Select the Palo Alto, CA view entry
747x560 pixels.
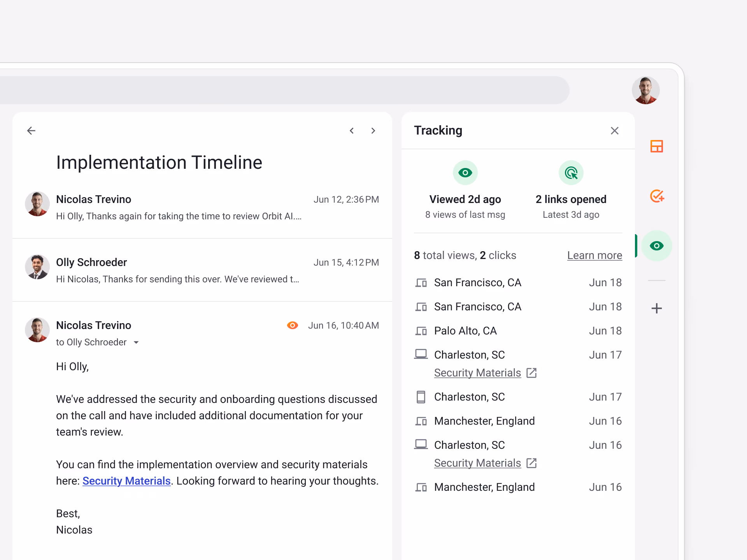[x=518, y=331]
